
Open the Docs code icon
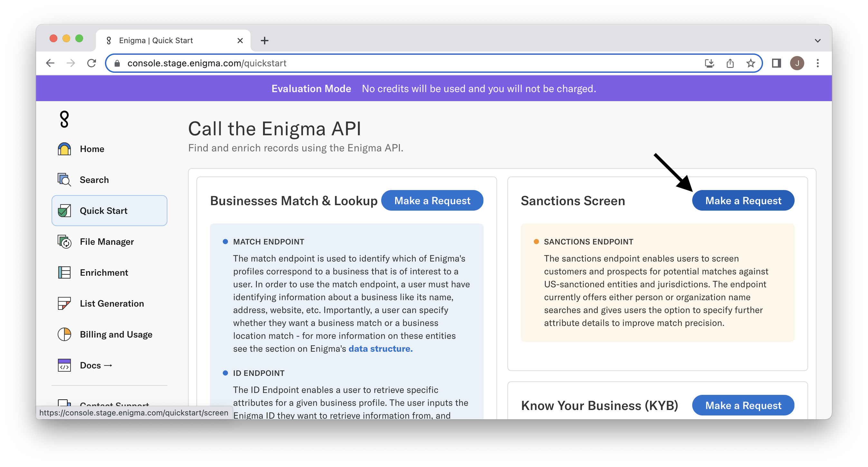(64, 365)
